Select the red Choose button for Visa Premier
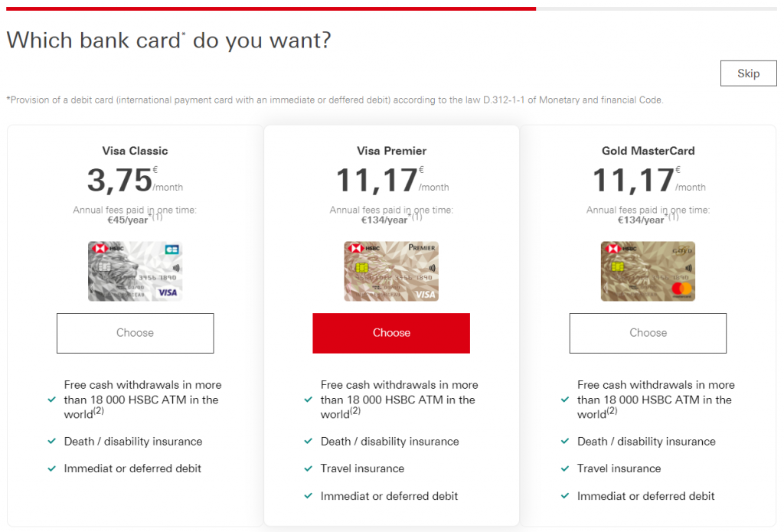This screenshot has width=784, height=532. 391,333
